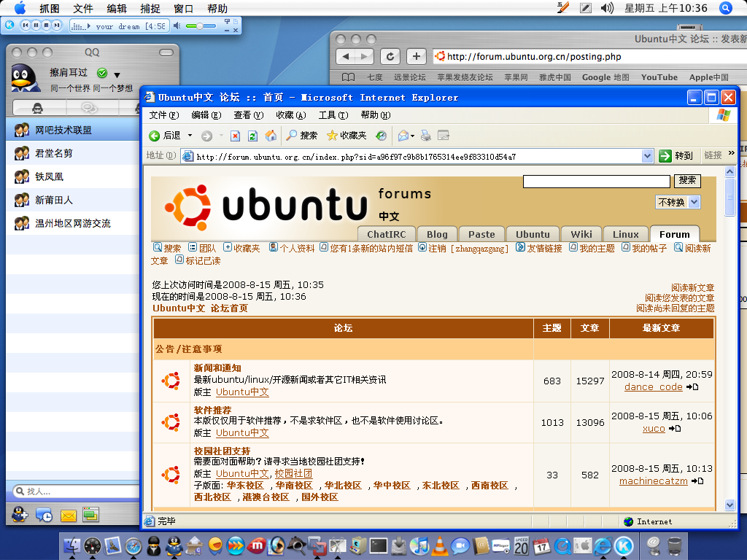
Task: Click the QQ penguin avatar
Action: pyautogui.click(x=25, y=78)
